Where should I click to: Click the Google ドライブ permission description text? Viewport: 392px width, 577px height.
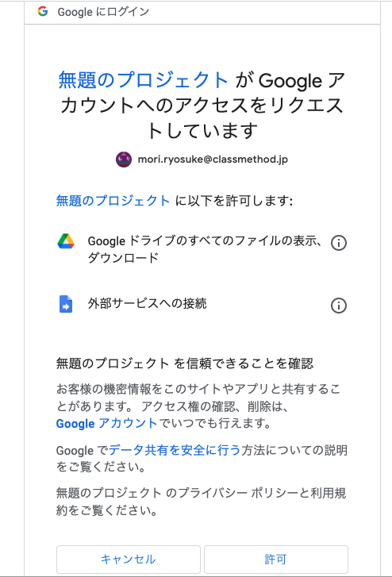coord(205,249)
